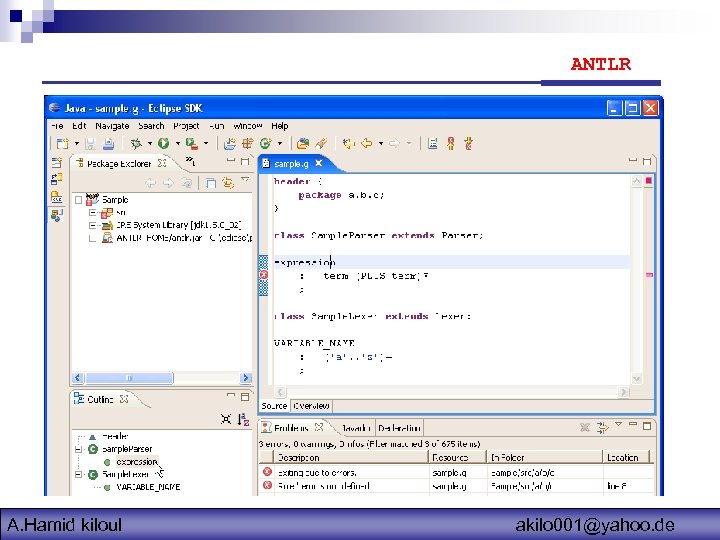Click the New Java Class icon

coord(265,144)
